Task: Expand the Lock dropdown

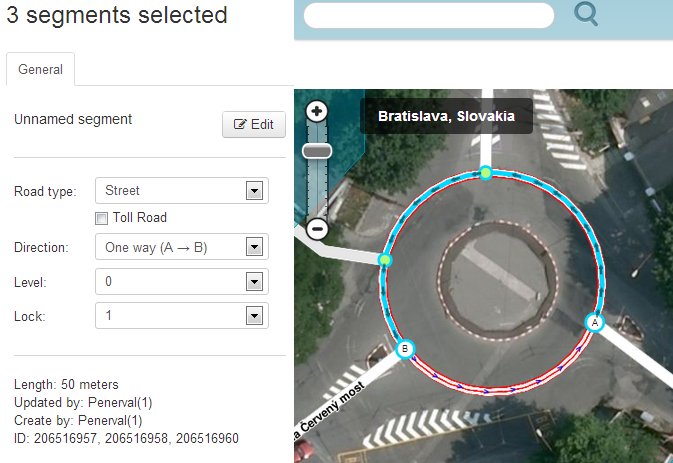Action: 181,316
